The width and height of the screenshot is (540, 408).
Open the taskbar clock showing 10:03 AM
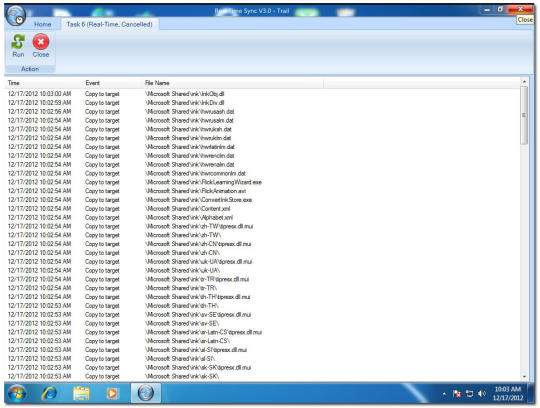508,394
